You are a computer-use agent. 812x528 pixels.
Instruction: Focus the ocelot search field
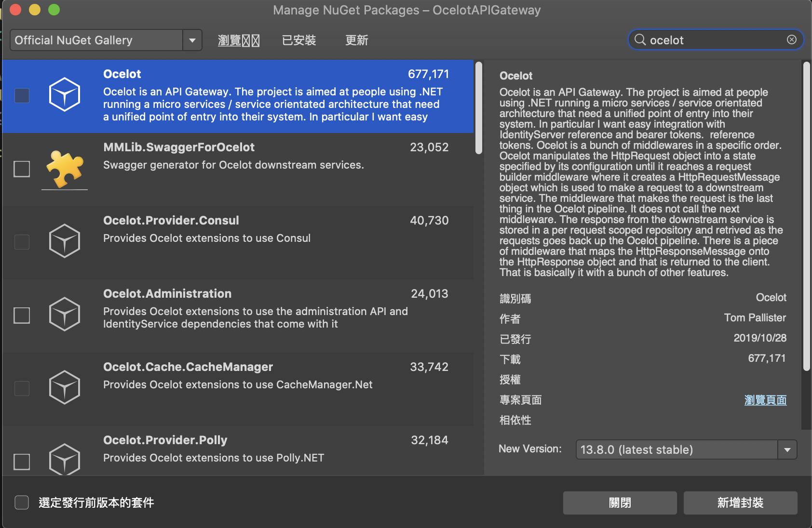[x=716, y=40]
